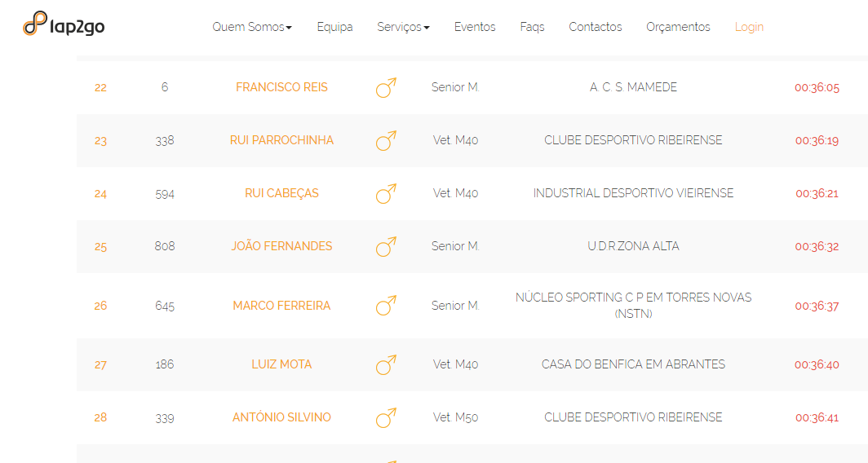868x463 pixels.
Task: Open the Contactos page
Action: (595, 27)
